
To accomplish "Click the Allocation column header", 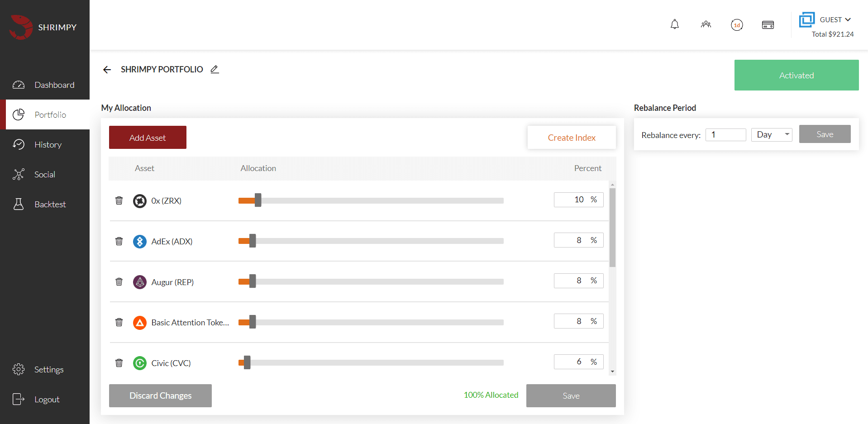I will click(x=258, y=168).
